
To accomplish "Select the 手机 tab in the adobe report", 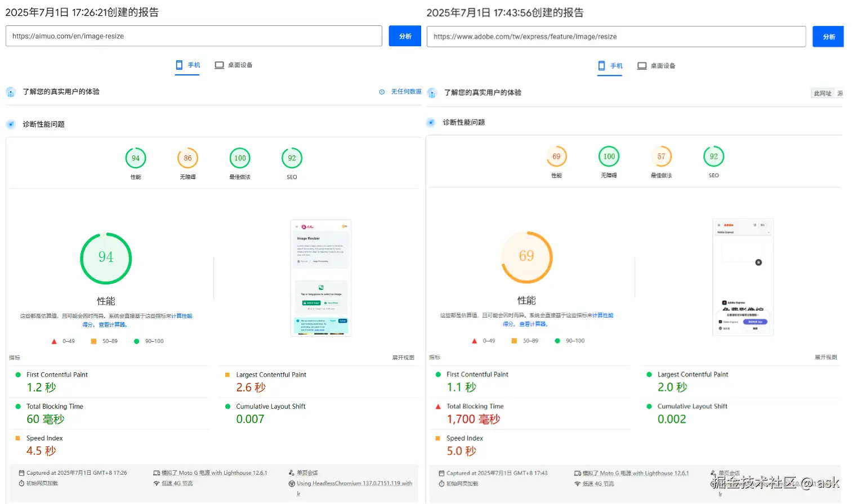I will [610, 66].
